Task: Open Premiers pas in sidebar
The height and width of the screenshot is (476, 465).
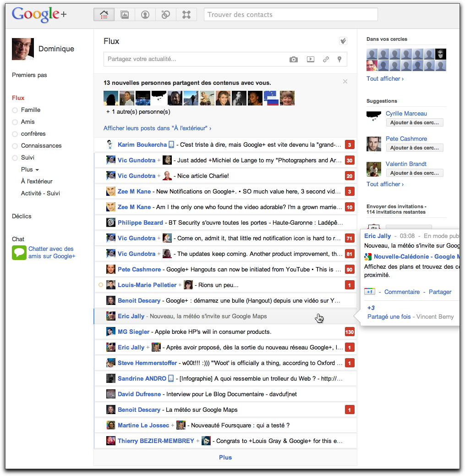Action: [29, 75]
